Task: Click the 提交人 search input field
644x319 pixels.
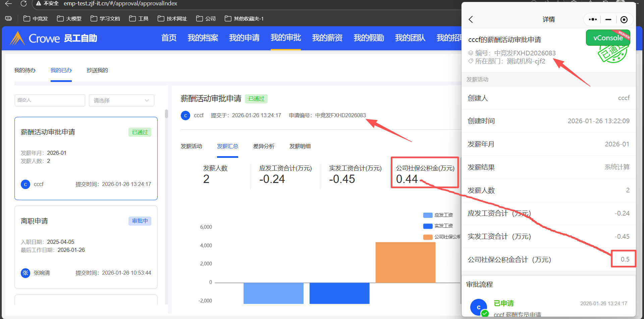Action: (50, 100)
